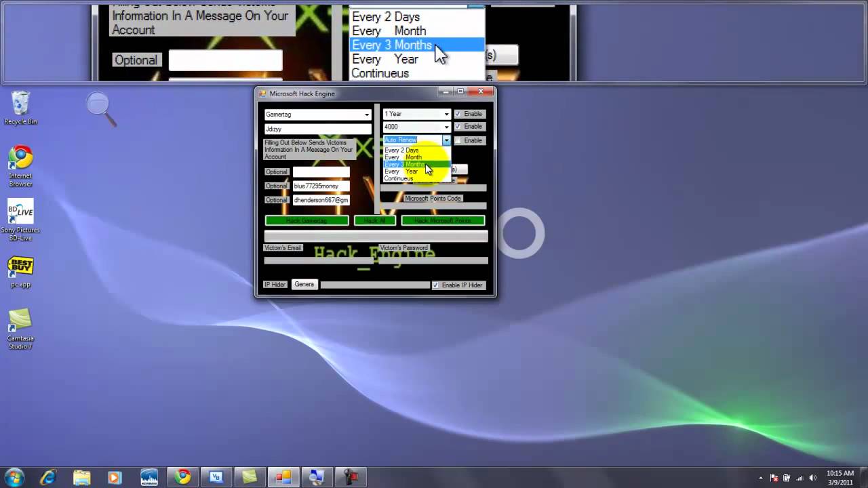Click the red recorder icon on the taskbar
This screenshot has width=868, height=488.
tap(350, 477)
